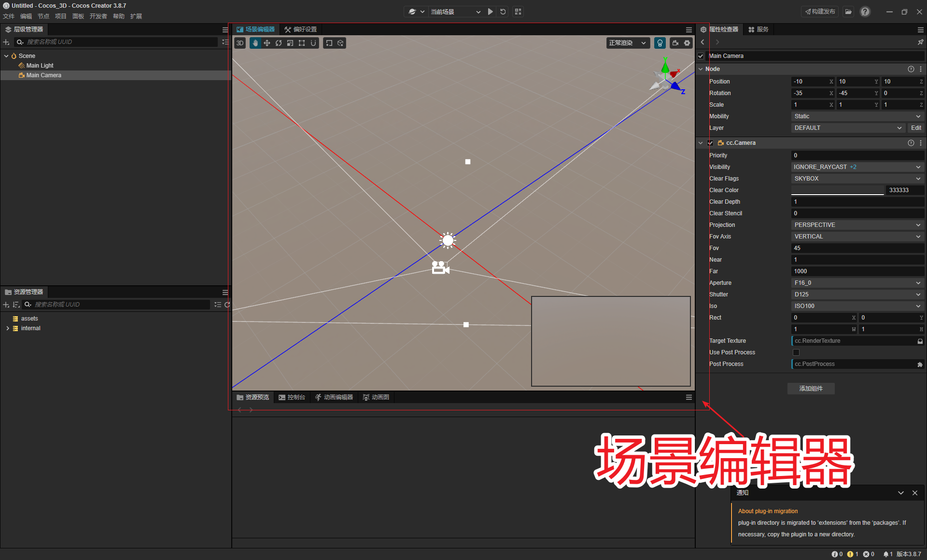Screen dimensions: 927x560
Task: Open hierarchy panel hamburger menu
Action: click(x=225, y=29)
